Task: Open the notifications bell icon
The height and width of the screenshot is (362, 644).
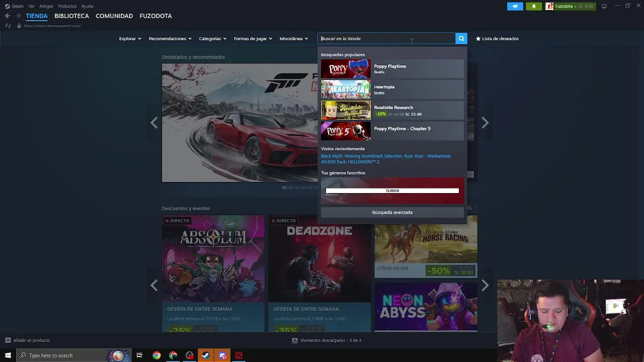Action: [x=534, y=6]
